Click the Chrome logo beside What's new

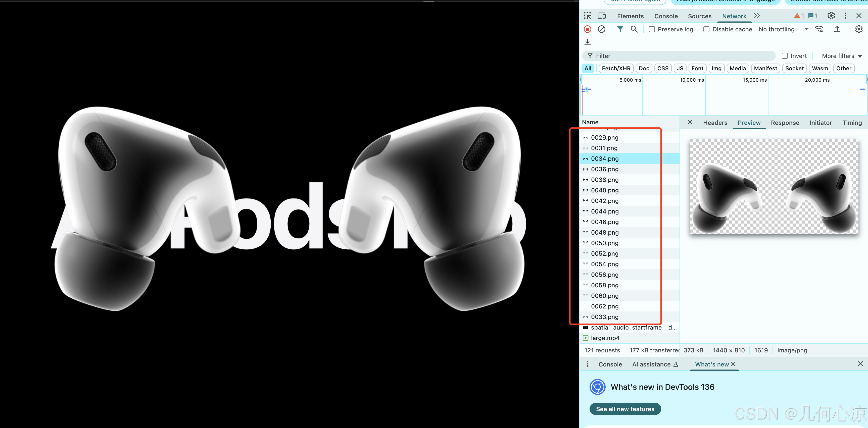[597, 387]
